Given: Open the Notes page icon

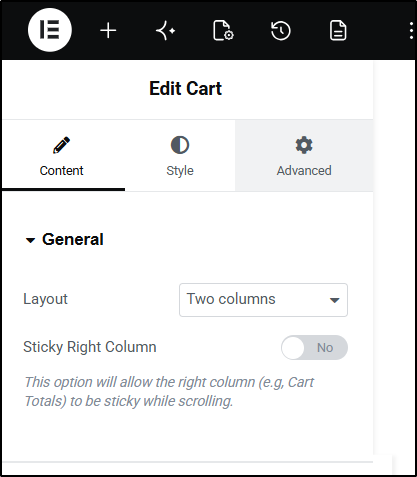Looking at the screenshot, I should click(x=338, y=31).
